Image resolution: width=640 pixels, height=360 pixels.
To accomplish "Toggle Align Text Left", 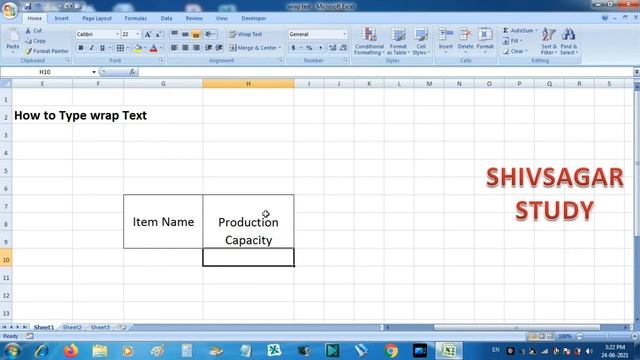I will point(174,48).
